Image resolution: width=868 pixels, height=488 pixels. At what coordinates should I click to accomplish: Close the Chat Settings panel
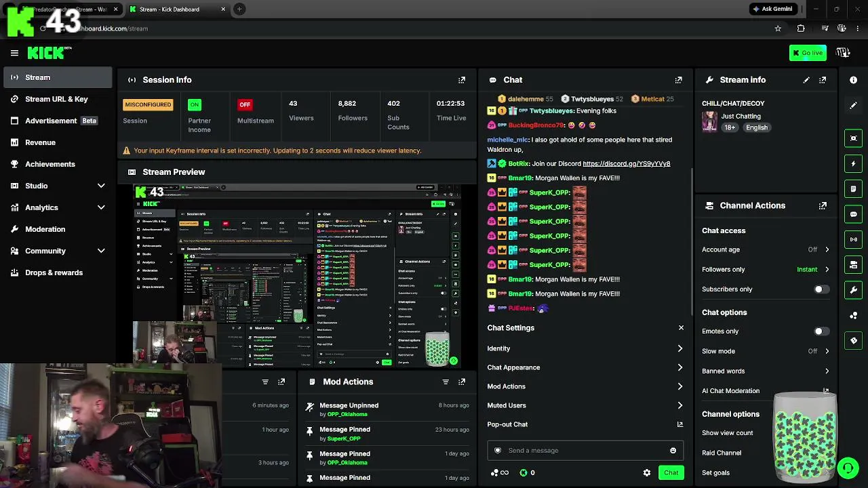[x=681, y=328]
